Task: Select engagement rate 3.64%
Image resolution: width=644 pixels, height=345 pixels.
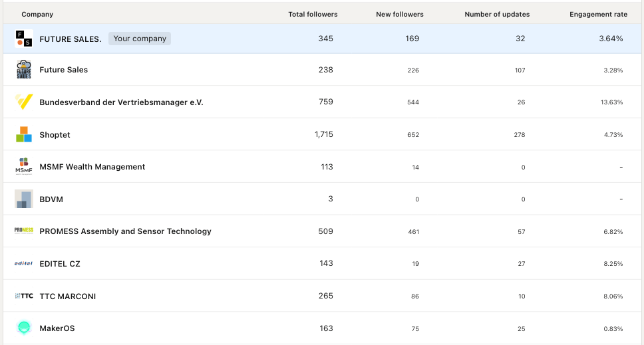Action: [611, 39]
